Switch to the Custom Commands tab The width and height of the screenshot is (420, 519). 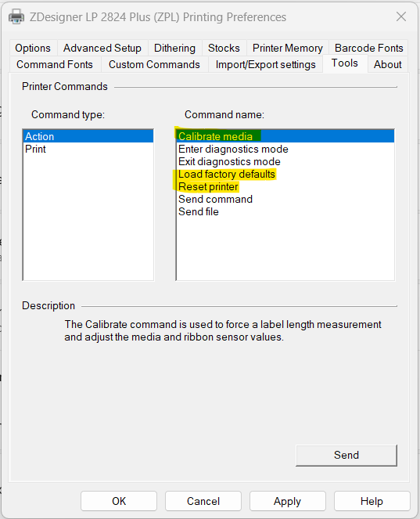154,64
